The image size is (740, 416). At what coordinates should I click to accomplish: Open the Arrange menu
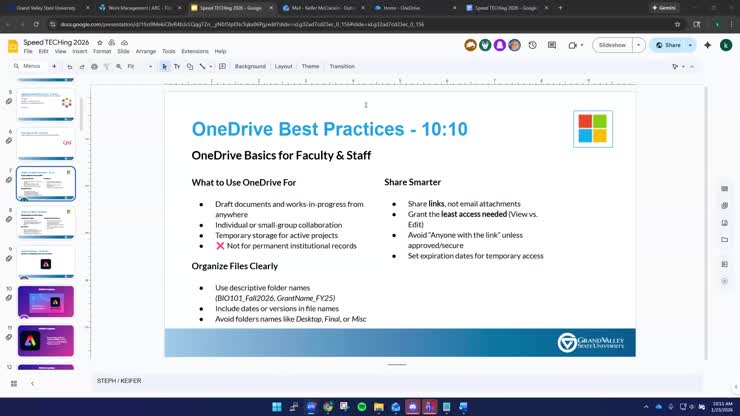[x=146, y=51]
